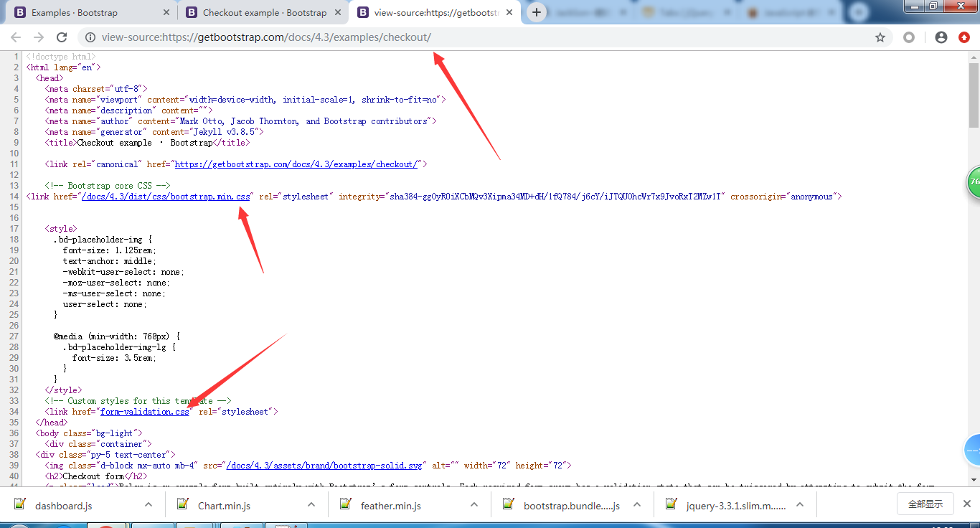
Task: Click 'text-anchor: middle;' line
Action: point(110,261)
